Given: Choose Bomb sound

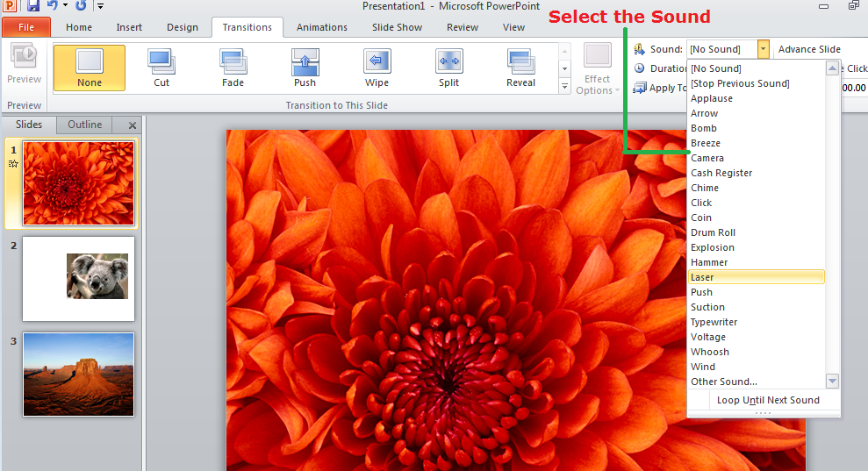Looking at the screenshot, I should [x=756, y=128].
